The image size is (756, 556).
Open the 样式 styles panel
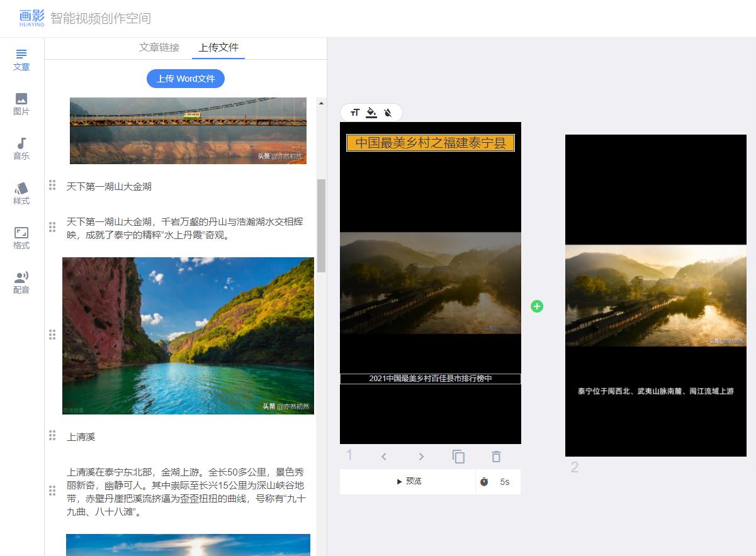tap(21, 192)
